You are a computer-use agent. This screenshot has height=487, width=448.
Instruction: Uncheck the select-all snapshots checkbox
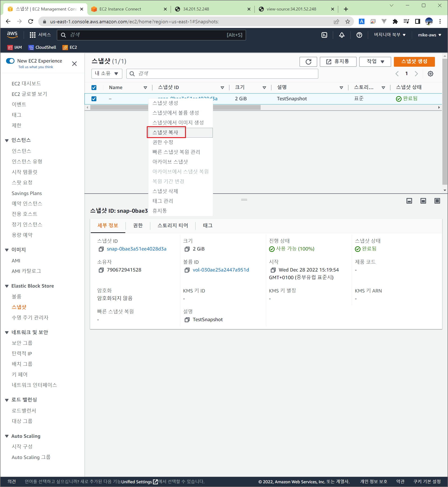(x=94, y=87)
